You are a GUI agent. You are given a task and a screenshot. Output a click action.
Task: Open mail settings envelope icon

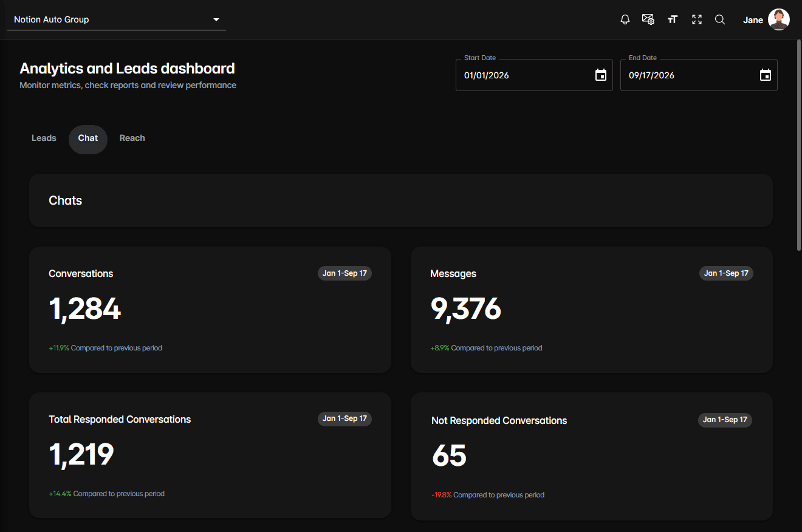point(648,19)
